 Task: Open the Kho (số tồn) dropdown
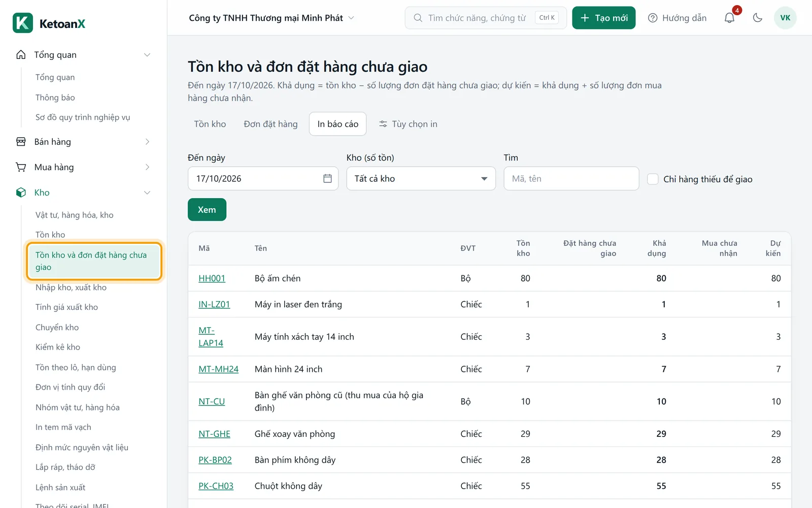(421, 178)
